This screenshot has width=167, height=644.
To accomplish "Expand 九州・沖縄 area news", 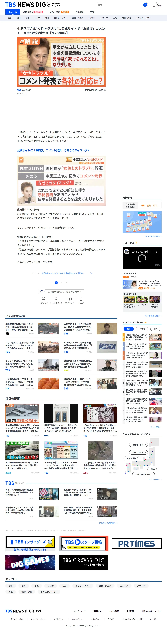I will click(132, 458).
